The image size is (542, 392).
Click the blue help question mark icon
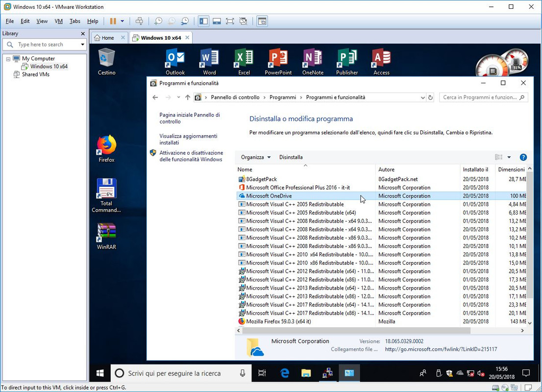(x=523, y=157)
